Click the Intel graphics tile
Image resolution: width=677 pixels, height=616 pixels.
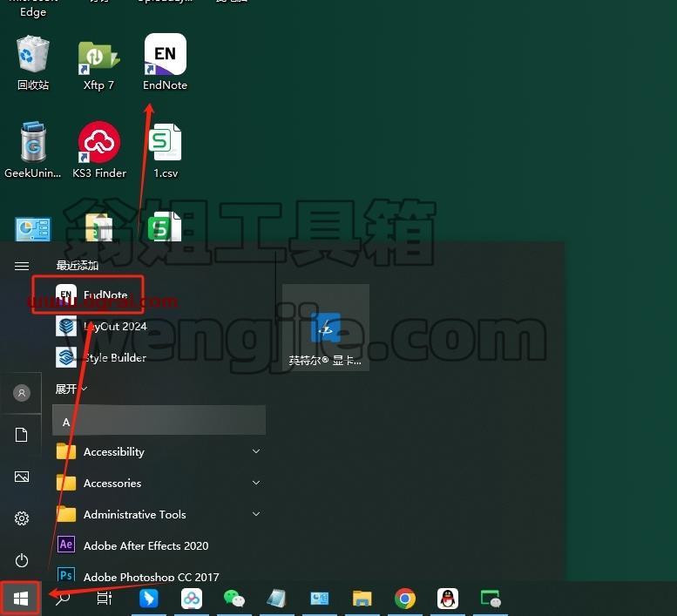pos(326,328)
